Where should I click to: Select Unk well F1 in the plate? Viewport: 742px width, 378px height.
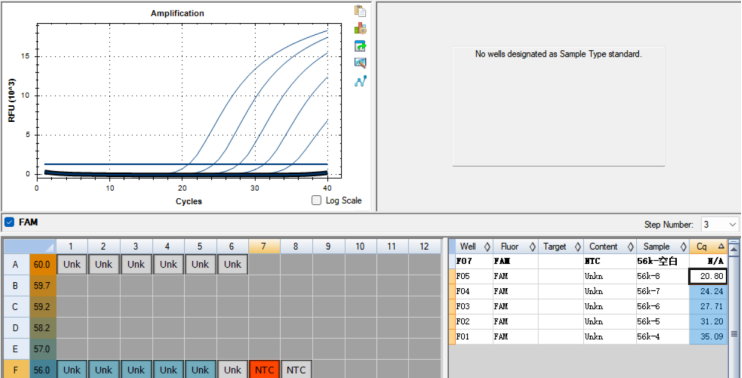point(71,369)
